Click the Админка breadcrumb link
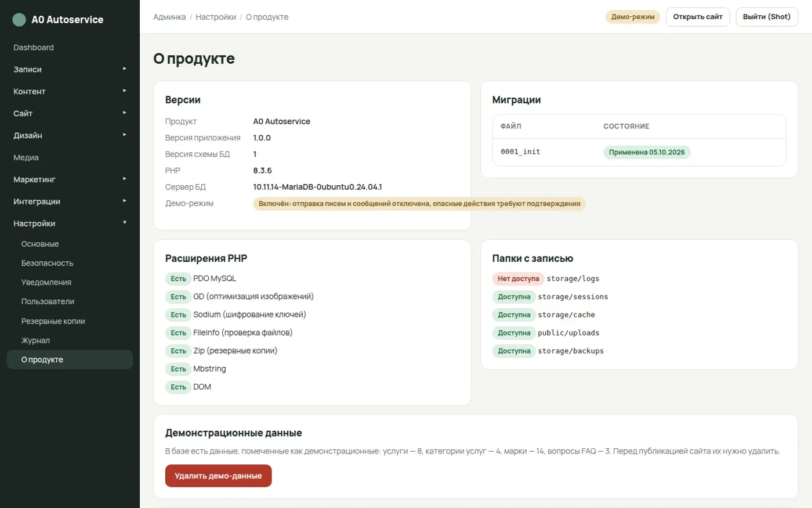Image resolution: width=812 pixels, height=508 pixels. point(169,17)
